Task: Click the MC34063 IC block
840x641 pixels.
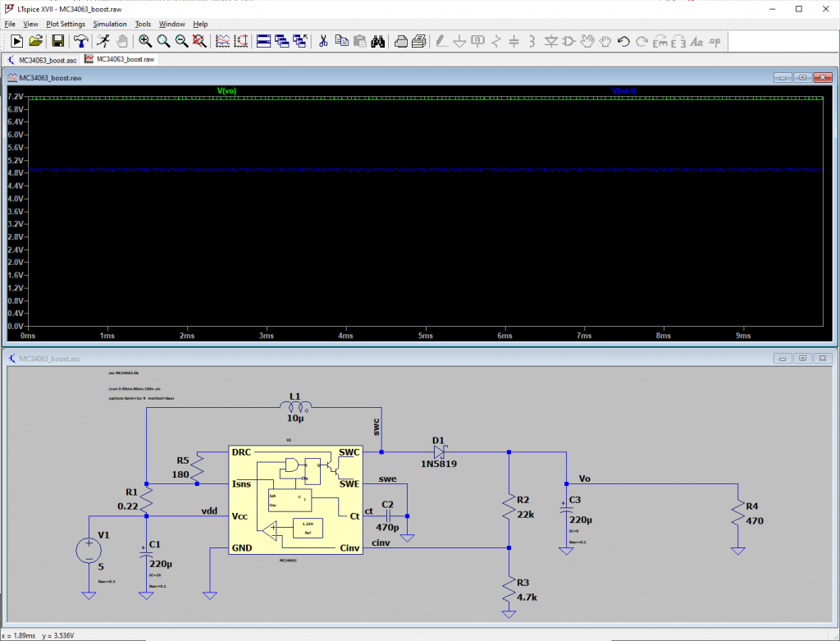Action: click(x=295, y=500)
